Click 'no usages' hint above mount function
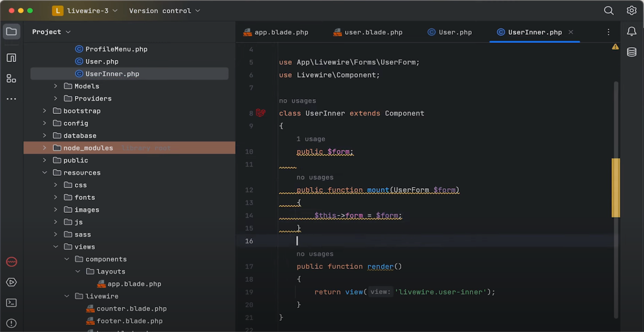The image size is (644, 332). [315, 177]
